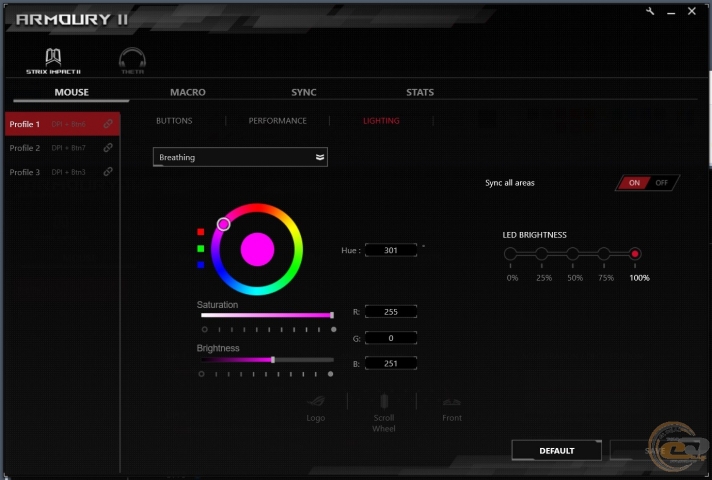Switch to the STATS tab

point(420,92)
